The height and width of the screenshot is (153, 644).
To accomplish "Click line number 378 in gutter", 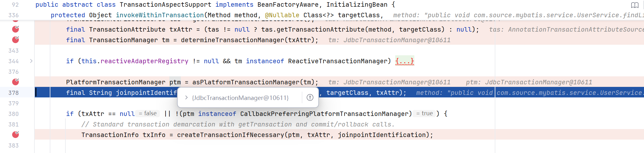I will [13, 93].
